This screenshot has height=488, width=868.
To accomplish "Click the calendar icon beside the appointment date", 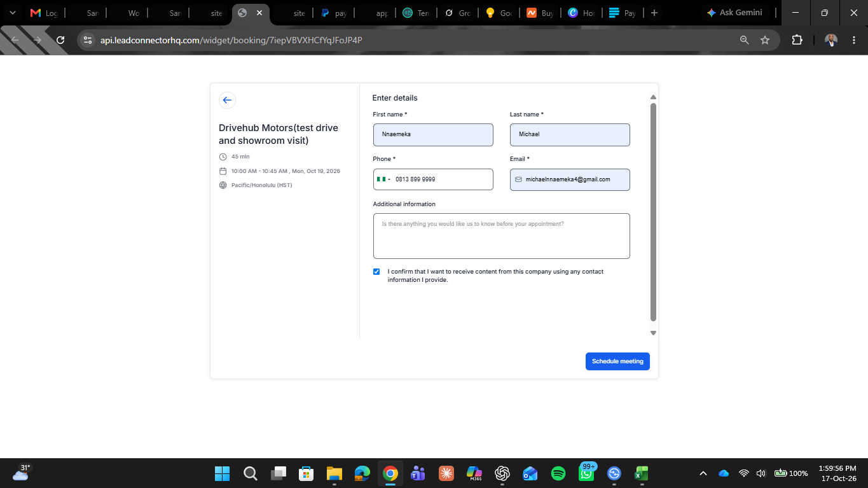I will 223,171.
